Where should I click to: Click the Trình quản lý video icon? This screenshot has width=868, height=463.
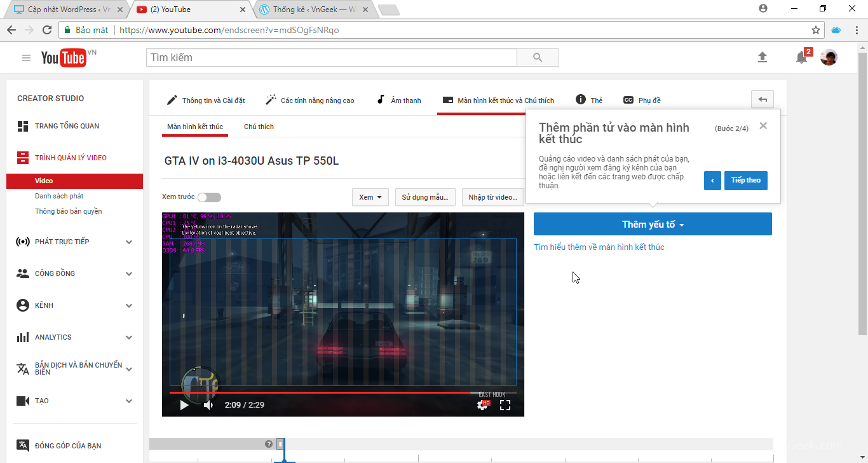coord(23,158)
